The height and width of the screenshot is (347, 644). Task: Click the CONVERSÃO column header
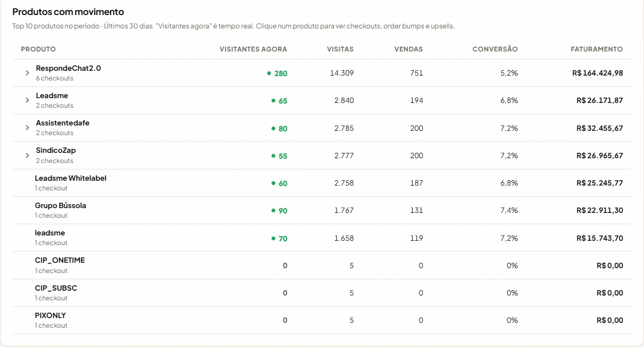click(x=495, y=49)
